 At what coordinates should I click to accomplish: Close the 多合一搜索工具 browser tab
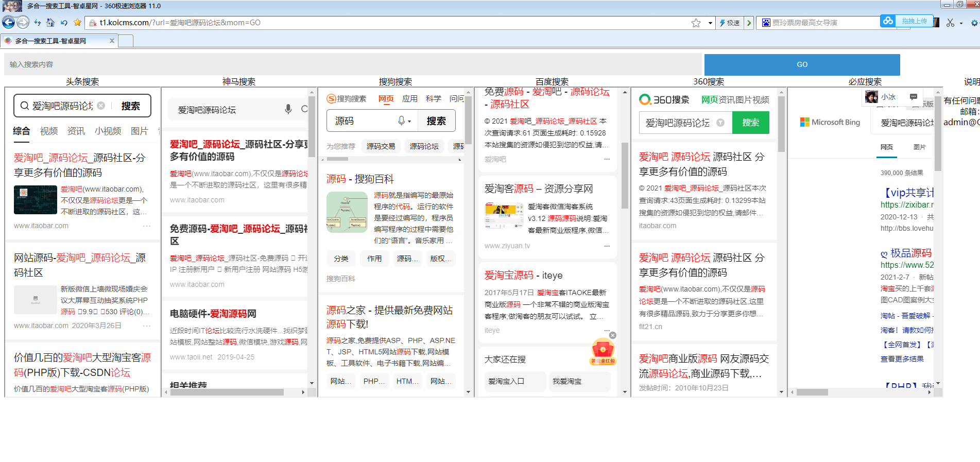(112, 41)
